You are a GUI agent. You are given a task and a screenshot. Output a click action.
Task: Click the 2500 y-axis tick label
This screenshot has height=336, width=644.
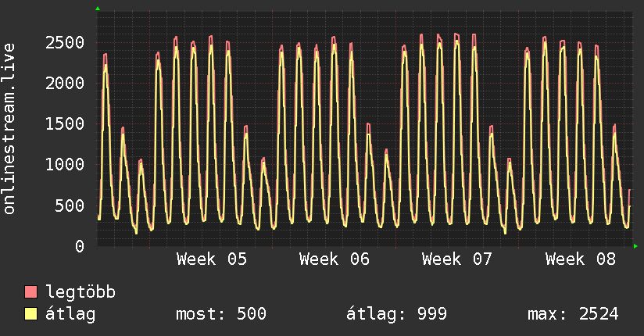64,42
